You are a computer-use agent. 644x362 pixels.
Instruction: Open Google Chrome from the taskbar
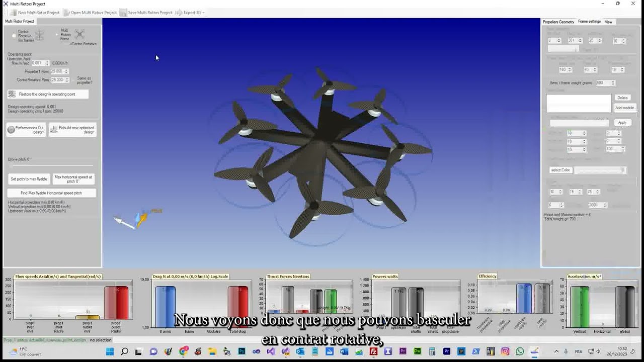[183, 351]
